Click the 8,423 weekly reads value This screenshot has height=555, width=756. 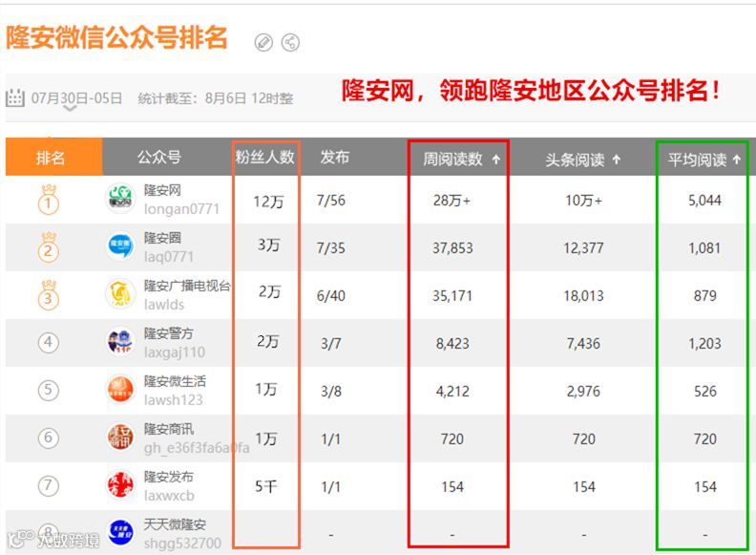click(452, 344)
